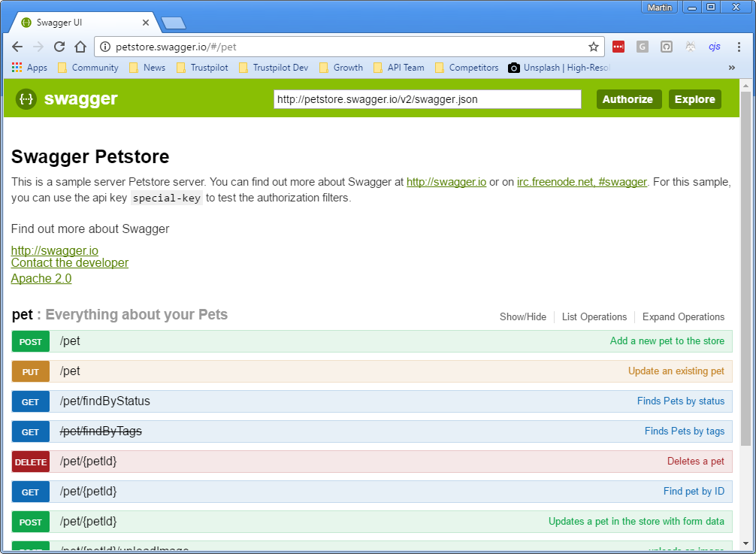Screen dimensions: 756x554
Task: Show the site info icon in the address bar
Action: (x=104, y=47)
